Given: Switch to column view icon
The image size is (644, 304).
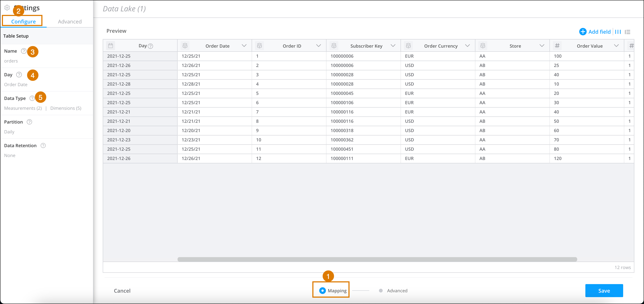Looking at the screenshot, I should click(618, 32).
